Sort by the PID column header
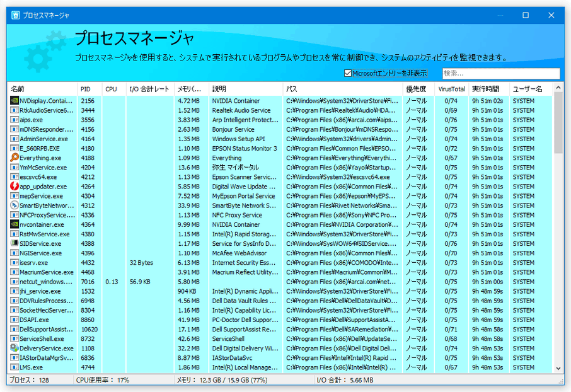Viewport: 571px width, 392px height. pyautogui.click(x=89, y=89)
